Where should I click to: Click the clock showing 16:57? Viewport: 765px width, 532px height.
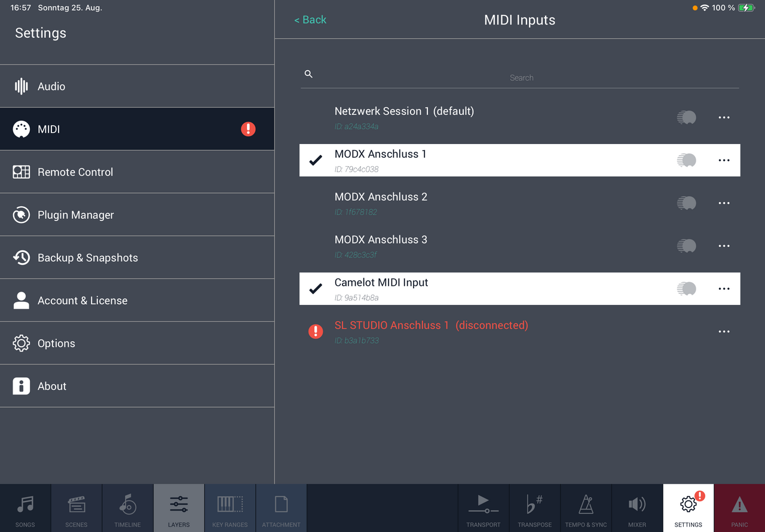[x=21, y=8]
